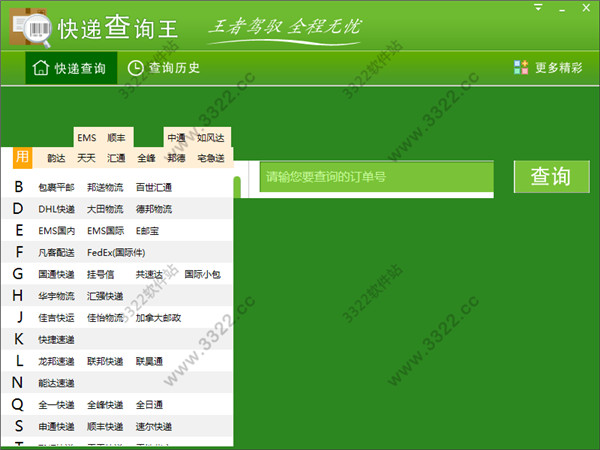Choose EMS国际 under letter E
This screenshot has width=600, height=450.
tap(105, 231)
